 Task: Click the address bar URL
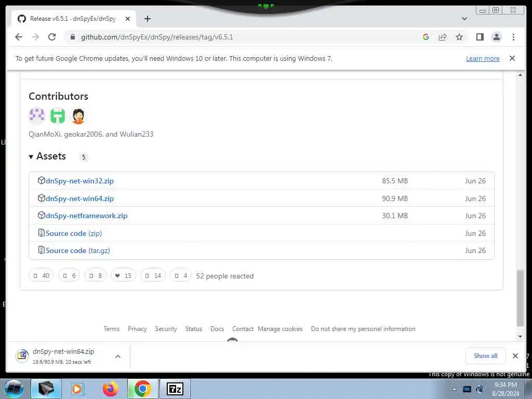pyautogui.click(x=157, y=37)
